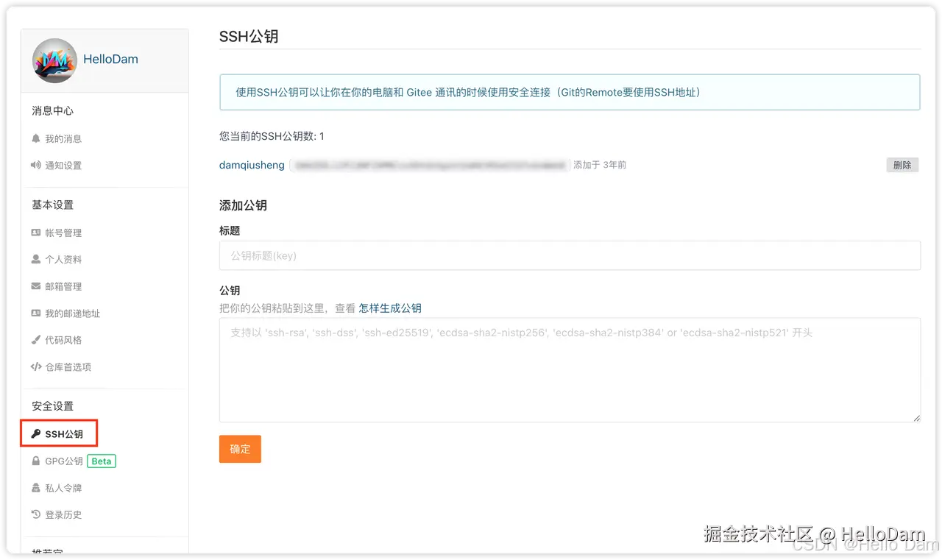Click the 公钥标题(key) input field
This screenshot has width=942, height=560.
(570, 255)
